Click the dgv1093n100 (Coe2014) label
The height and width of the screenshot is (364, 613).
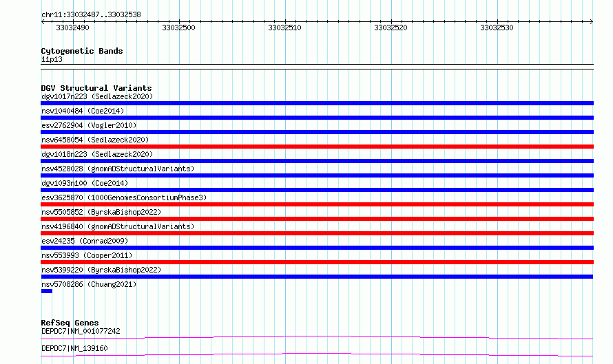click(x=85, y=183)
